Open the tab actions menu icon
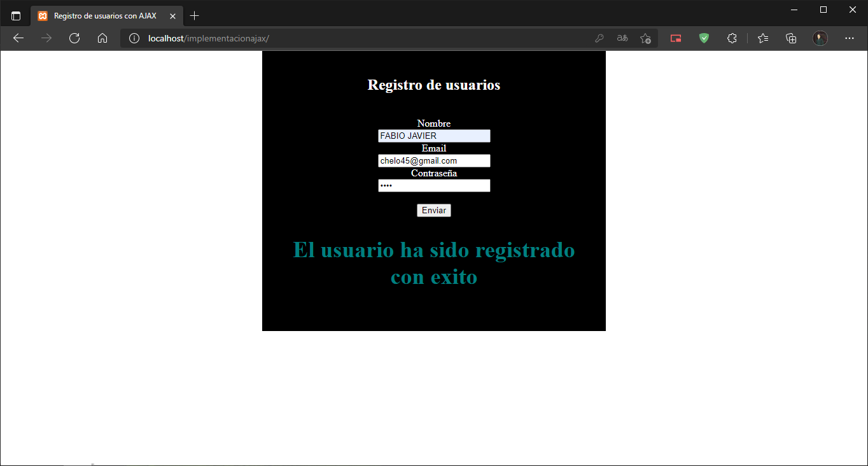This screenshot has width=868, height=466. tap(16, 16)
